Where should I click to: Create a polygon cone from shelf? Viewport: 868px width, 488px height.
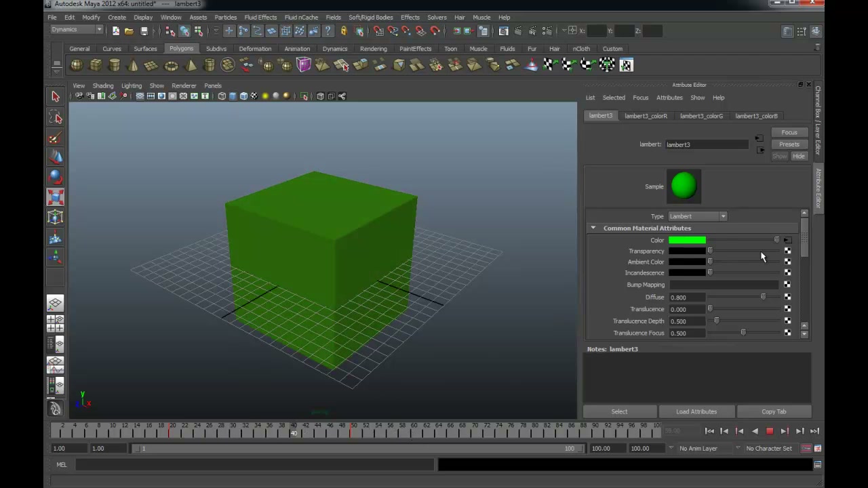click(x=134, y=65)
